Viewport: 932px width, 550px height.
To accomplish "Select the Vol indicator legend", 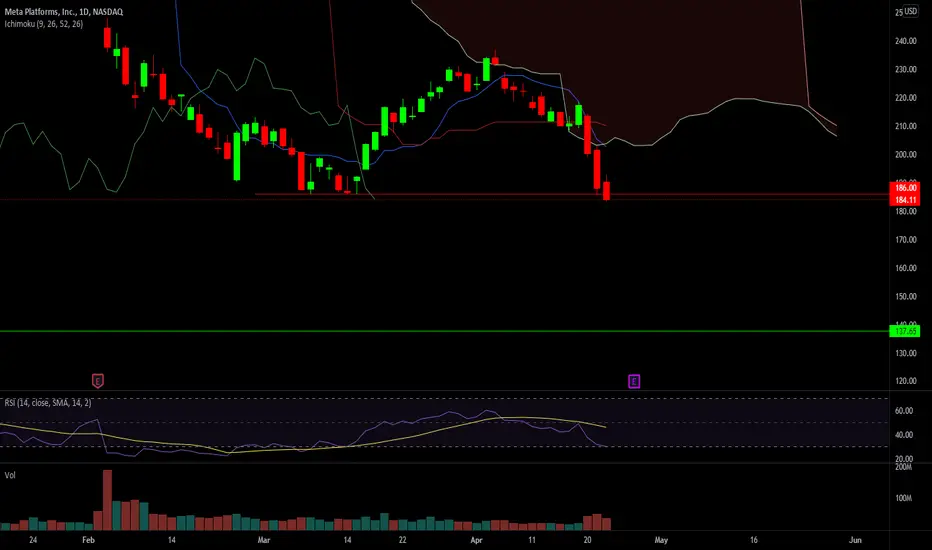I will (x=10, y=475).
